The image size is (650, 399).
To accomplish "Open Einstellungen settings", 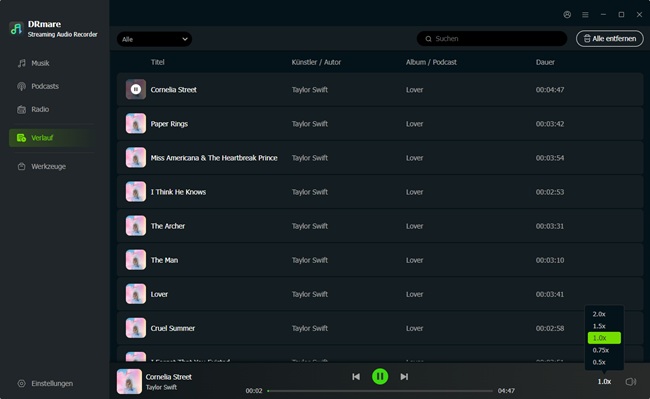I will click(x=52, y=383).
